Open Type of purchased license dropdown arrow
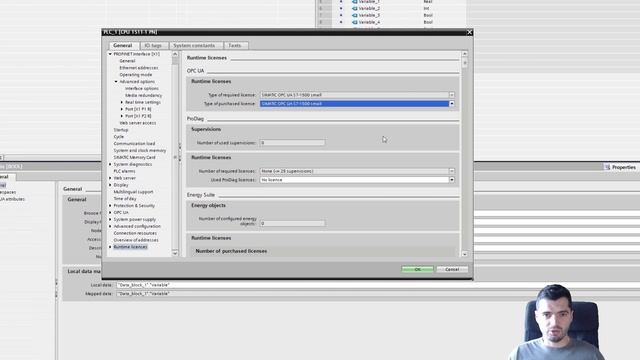Image resolution: width=640 pixels, height=360 pixels. click(451, 104)
